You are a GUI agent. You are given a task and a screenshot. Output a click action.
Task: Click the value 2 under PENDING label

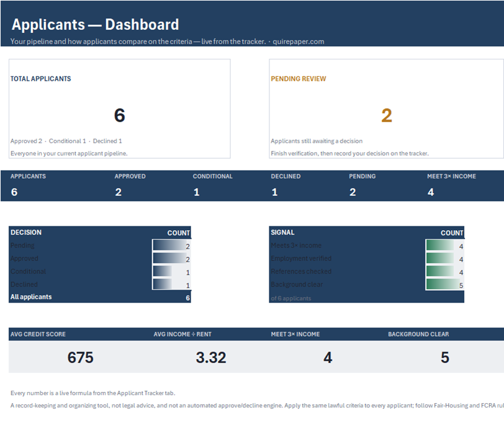click(x=353, y=192)
